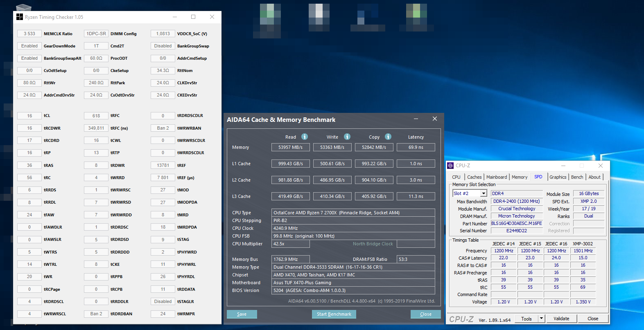Click the XMP-3002 Frequency 1501 MHz cell
This screenshot has width=644, height=330.
pyautogui.click(x=583, y=251)
